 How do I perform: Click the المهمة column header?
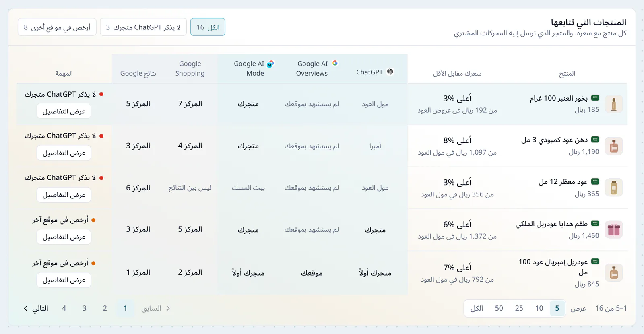[64, 73]
